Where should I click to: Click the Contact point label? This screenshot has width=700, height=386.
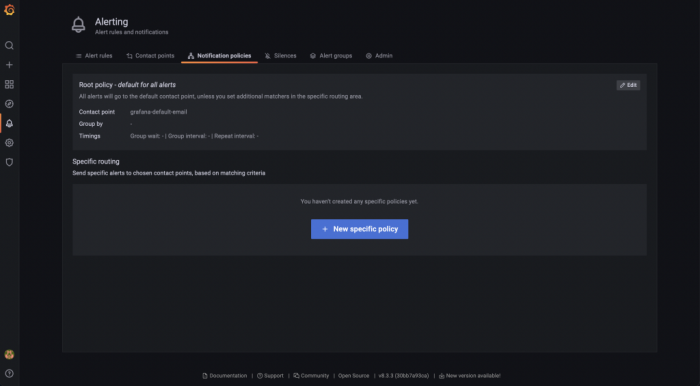coord(97,112)
